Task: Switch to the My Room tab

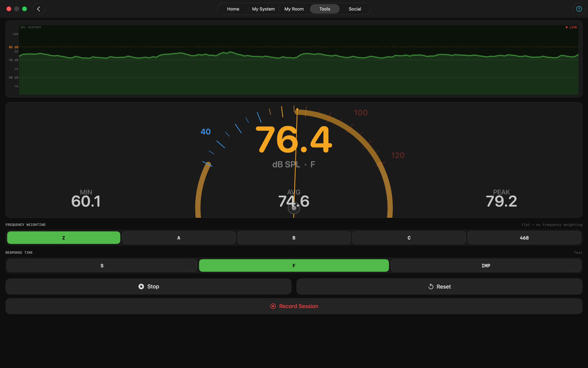Action: click(294, 9)
